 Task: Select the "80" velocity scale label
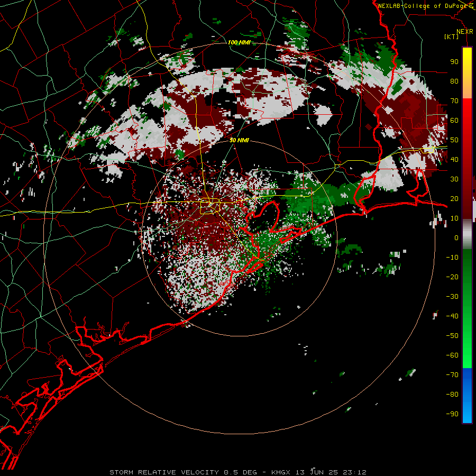coord(454,81)
